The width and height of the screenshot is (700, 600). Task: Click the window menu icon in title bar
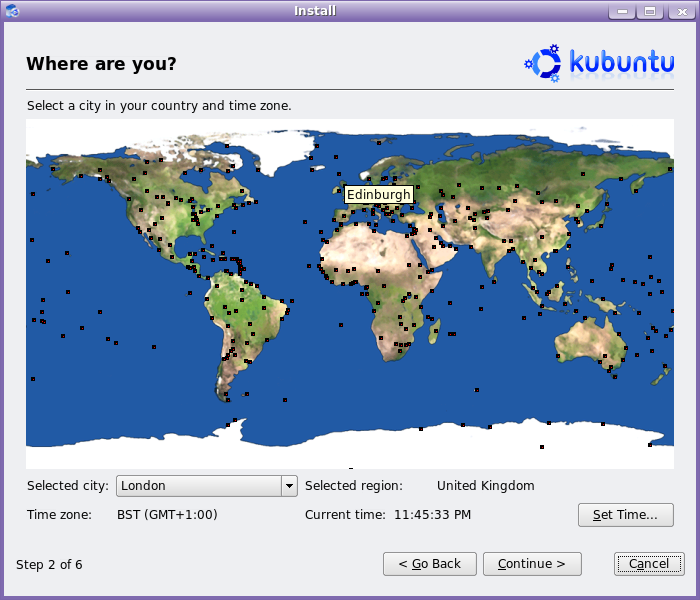coord(11,11)
